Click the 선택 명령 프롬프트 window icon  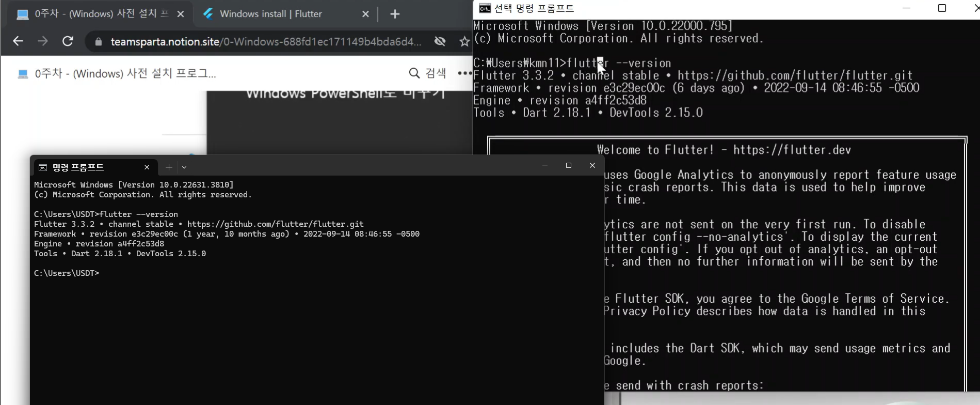click(485, 8)
